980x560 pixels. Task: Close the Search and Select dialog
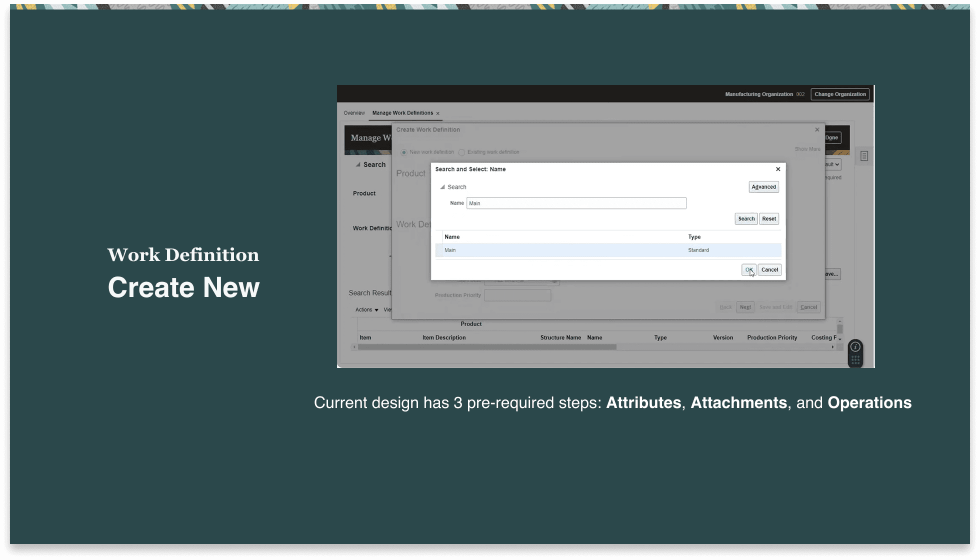[778, 169]
